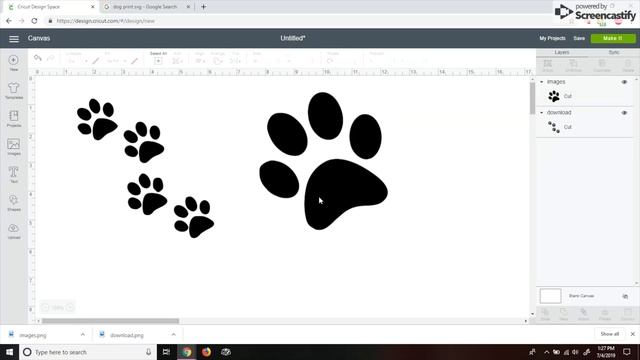Select the large paw print on canvas
This screenshot has height=360, width=640.
click(323, 161)
